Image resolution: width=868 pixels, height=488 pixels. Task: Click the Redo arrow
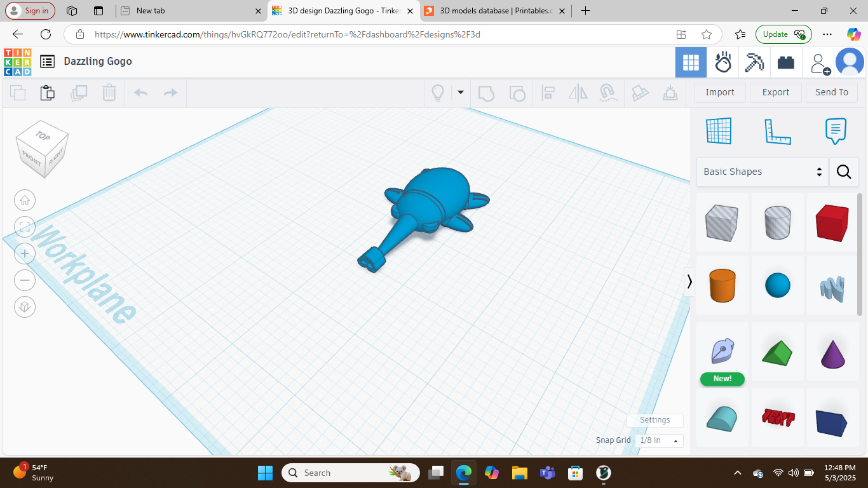[x=170, y=93]
